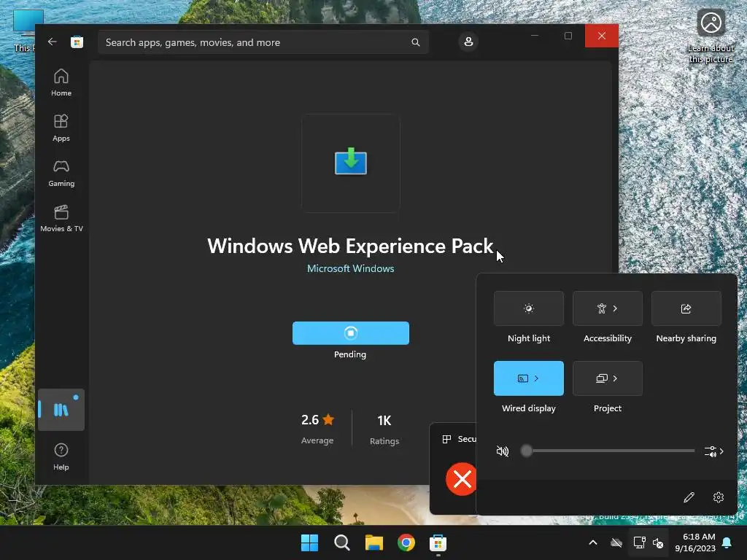The height and width of the screenshot is (560, 747).
Task: Click the network tray icon
Action: coord(639,542)
